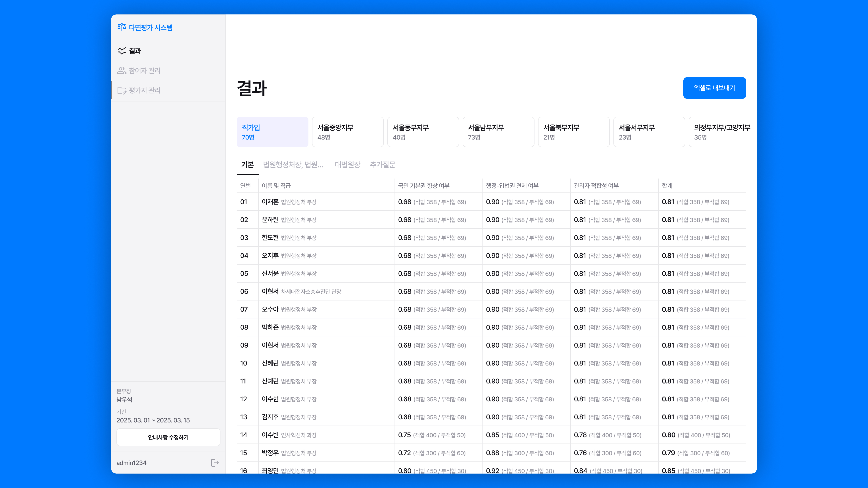
Task: Select the 서울서부지부 23명 filter
Action: click(649, 132)
